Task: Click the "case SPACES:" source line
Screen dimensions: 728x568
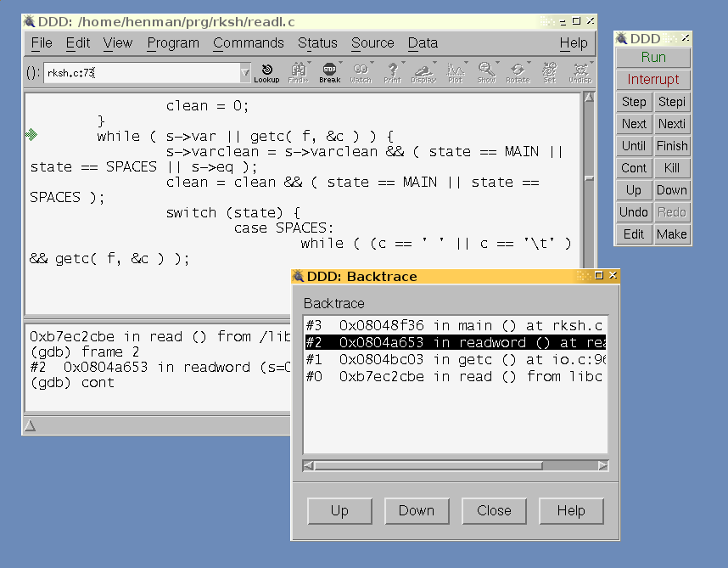Action: [x=283, y=228]
